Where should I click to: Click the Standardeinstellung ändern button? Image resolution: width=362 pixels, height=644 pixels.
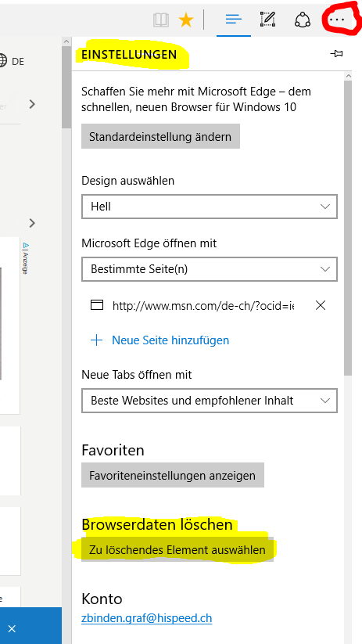tap(160, 136)
